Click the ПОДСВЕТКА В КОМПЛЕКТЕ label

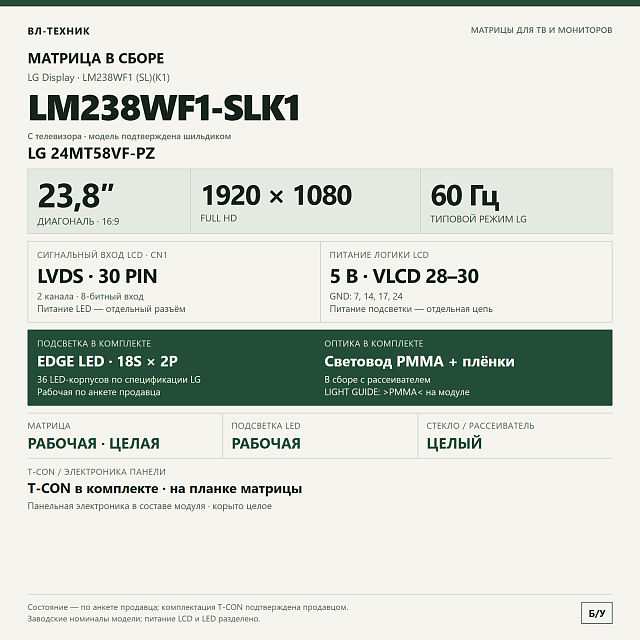[x=94, y=344]
